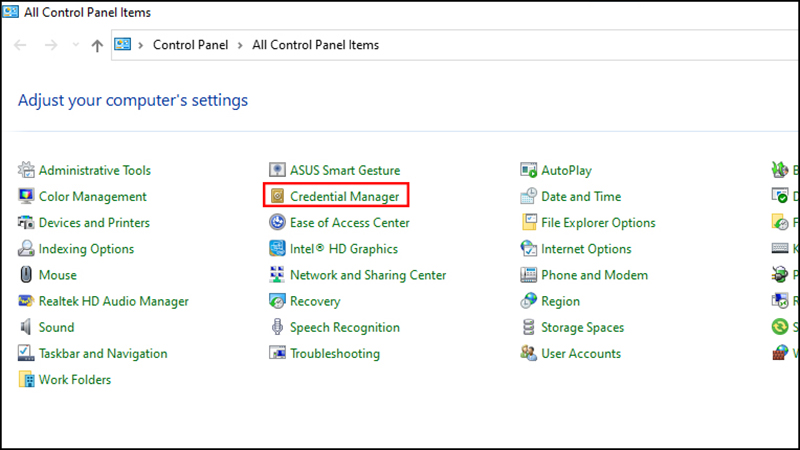800x450 pixels.
Task: Open the Administrative Tools link
Action: click(95, 170)
